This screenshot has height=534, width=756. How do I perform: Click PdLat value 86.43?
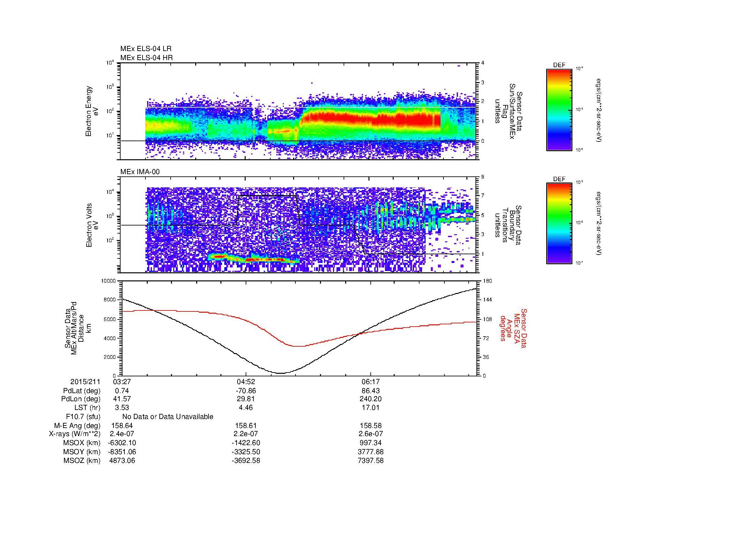(370, 391)
